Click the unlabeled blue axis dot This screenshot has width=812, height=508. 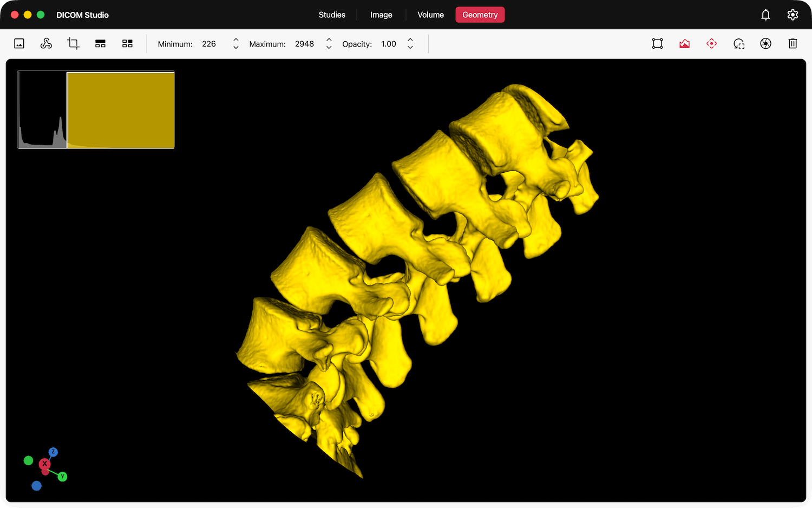(36, 486)
